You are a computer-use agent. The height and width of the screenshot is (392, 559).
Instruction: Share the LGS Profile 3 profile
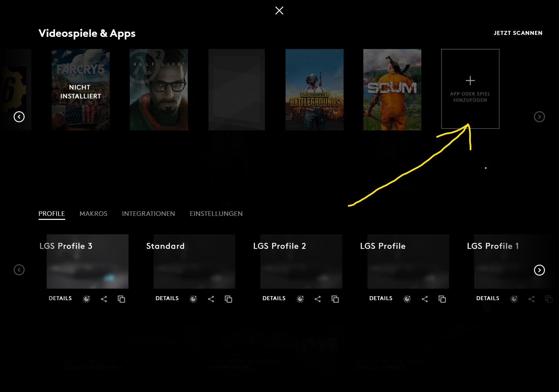click(x=104, y=299)
